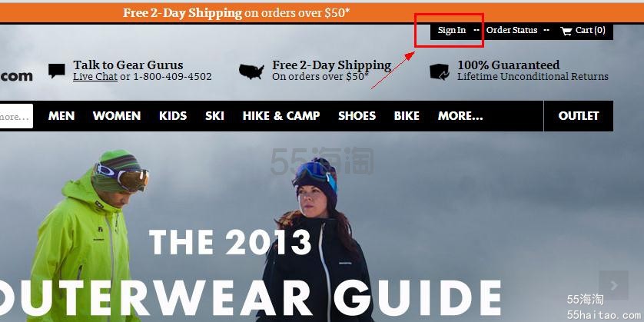Click into the search input field
Image resolution: width=644 pixels, height=322 pixels.
click(16, 116)
